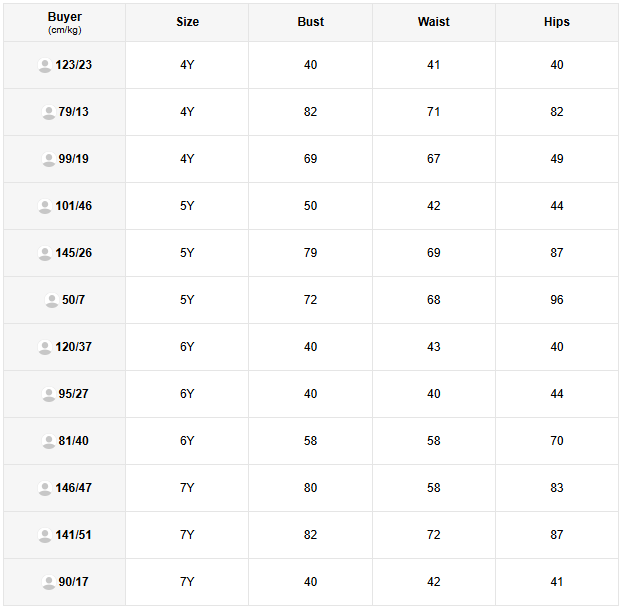
Task: Click avatar icon beside buyer 50/7
Action: 52,301
